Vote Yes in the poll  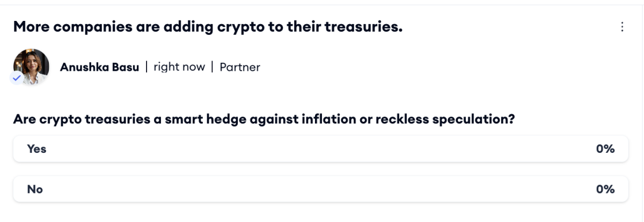[320, 149]
